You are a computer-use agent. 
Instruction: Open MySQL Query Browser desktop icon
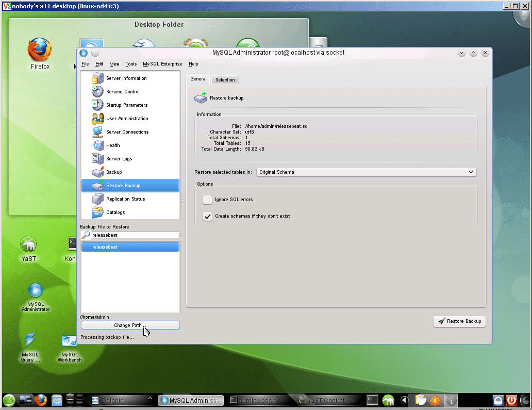click(x=30, y=348)
